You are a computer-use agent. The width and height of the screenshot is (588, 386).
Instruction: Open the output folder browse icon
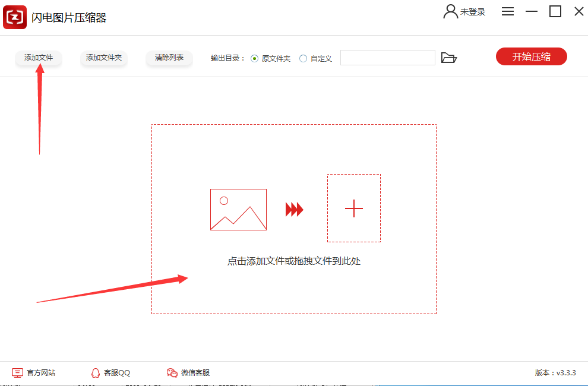(450, 58)
